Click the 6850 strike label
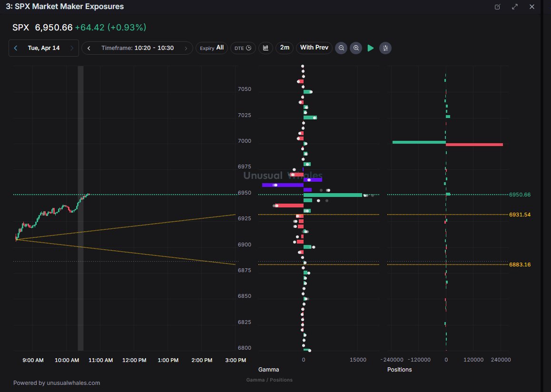The height and width of the screenshot is (392, 551). pos(245,296)
